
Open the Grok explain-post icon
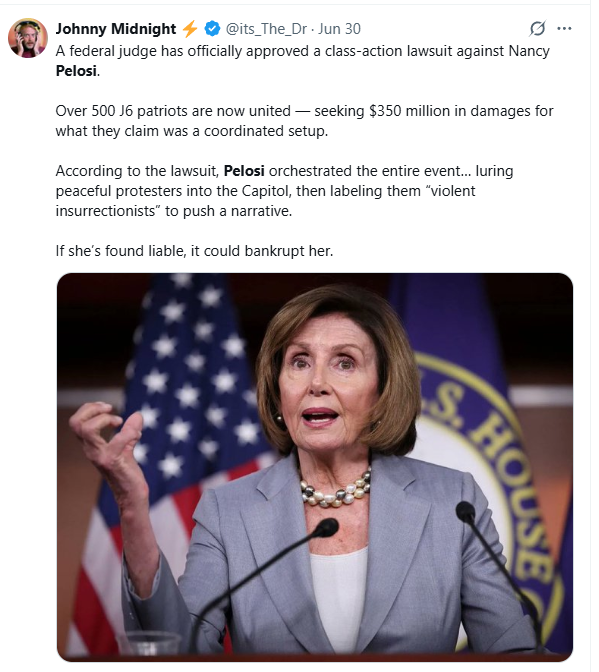point(537,29)
